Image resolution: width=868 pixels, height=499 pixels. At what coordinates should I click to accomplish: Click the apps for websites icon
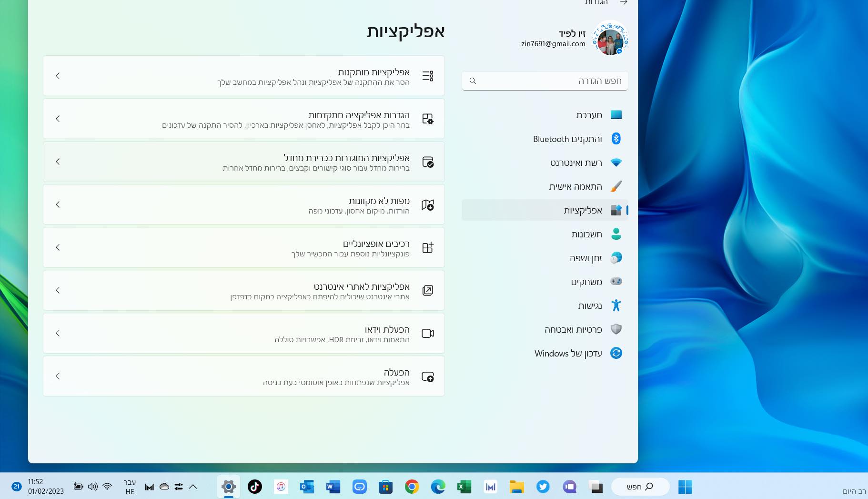click(427, 290)
